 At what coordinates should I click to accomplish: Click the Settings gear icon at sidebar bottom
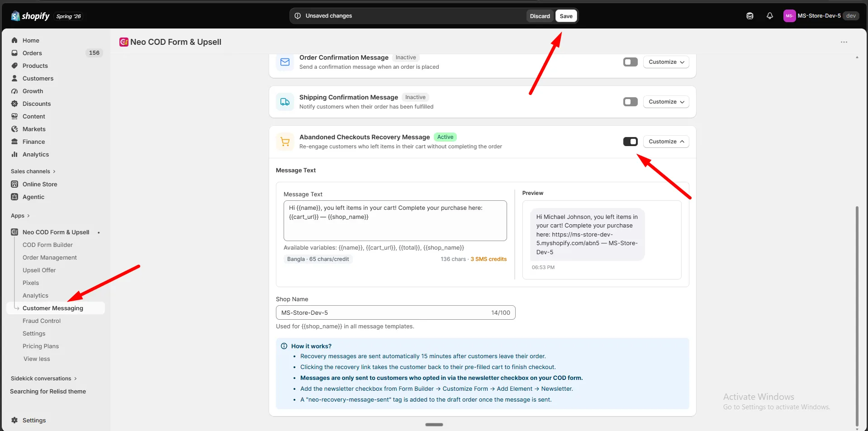(x=14, y=420)
